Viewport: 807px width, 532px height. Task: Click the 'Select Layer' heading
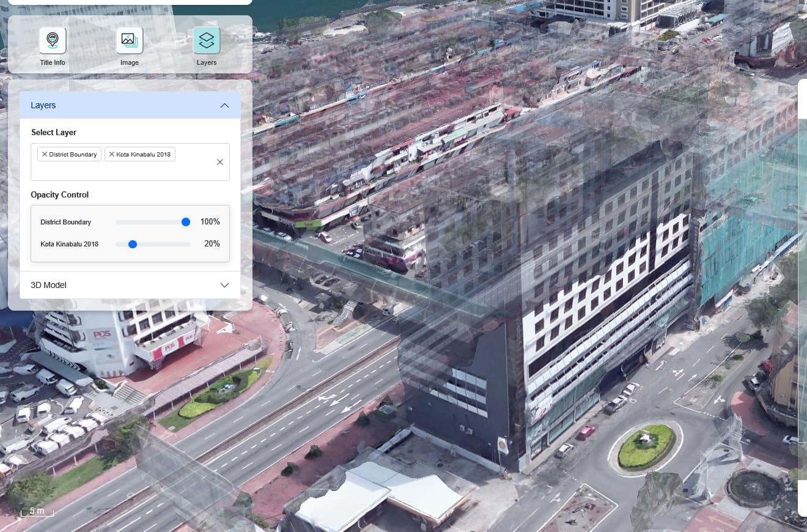point(54,132)
